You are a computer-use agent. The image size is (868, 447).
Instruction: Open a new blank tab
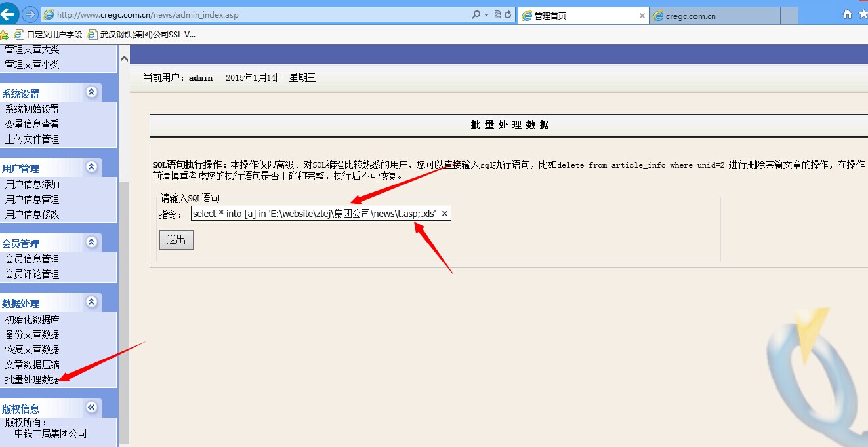(x=789, y=16)
